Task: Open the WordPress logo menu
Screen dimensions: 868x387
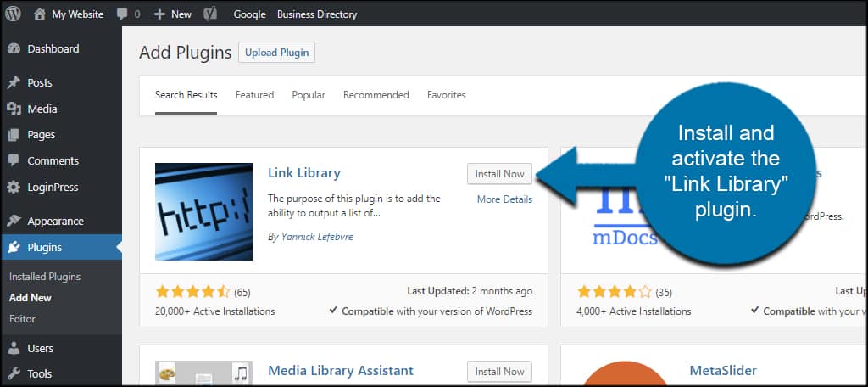Action: [x=14, y=14]
